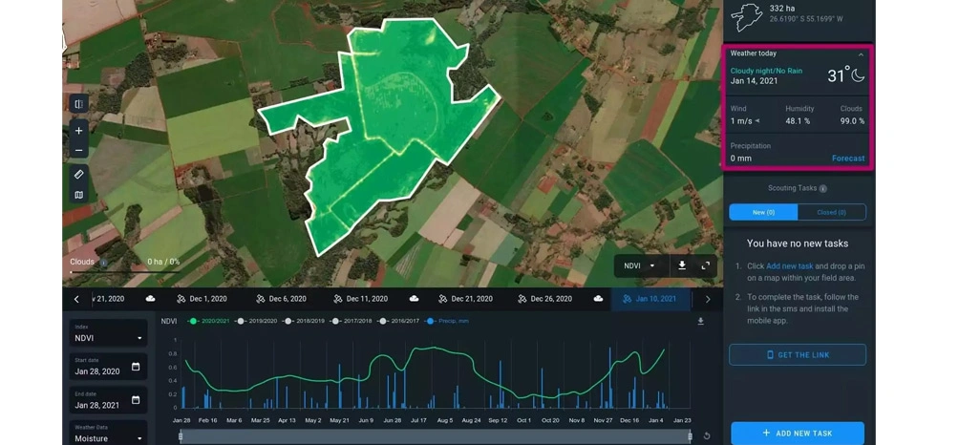This screenshot has width=980, height=445.
Task: Reset the chart range with the undo icon
Action: click(x=707, y=436)
